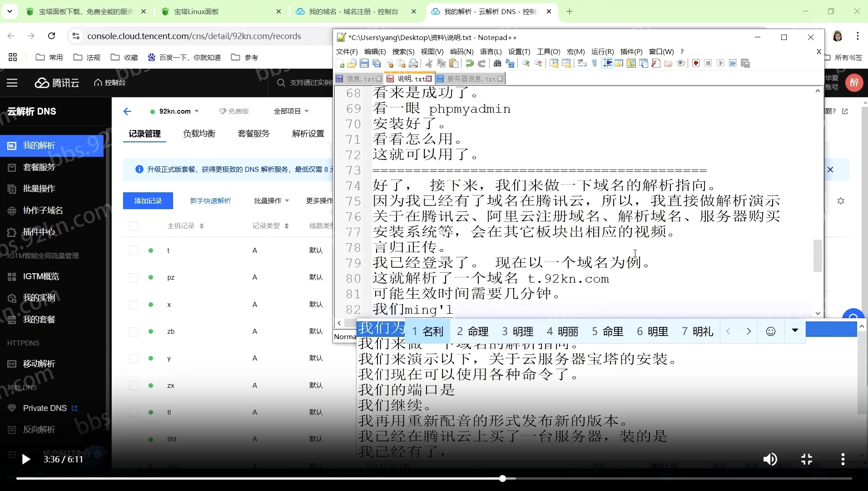This screenshot has width=868, height=491.
Task: Open the 文件(F) menu in Notepad++
Action: 347,52
